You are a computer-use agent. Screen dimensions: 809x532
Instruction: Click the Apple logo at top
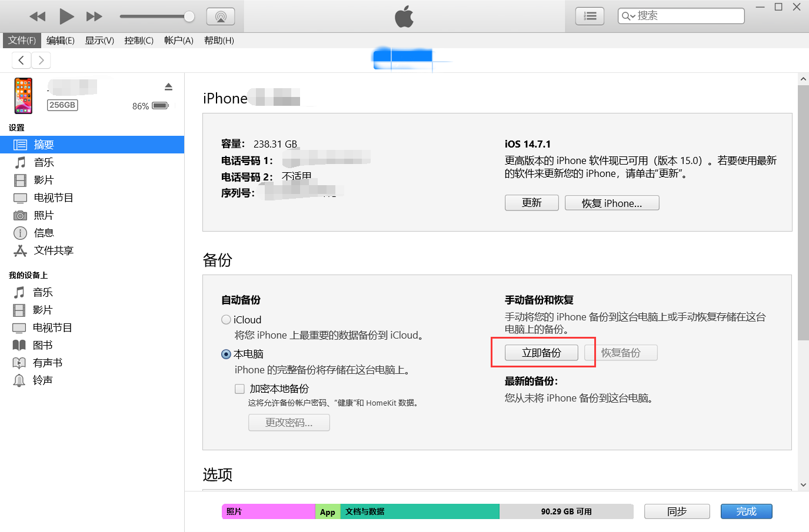(x=404, y=16)
